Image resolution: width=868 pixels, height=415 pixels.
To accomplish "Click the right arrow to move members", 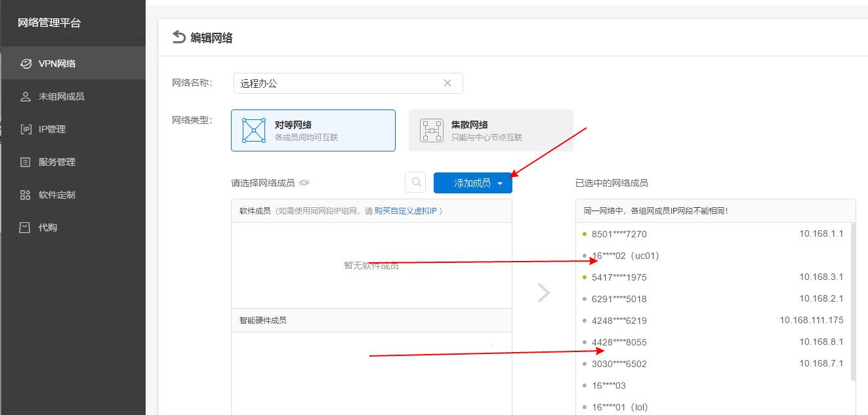I will tap(544, 292).
